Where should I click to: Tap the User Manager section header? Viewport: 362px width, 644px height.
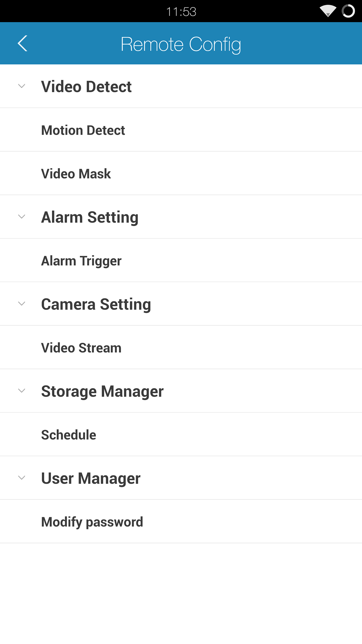(x=90, y=478)
